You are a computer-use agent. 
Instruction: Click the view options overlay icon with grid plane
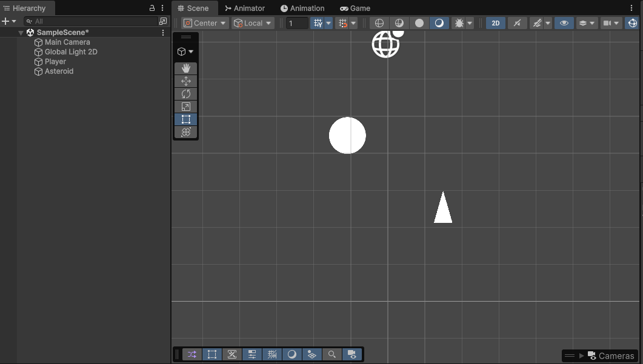(x=312, y=354)
